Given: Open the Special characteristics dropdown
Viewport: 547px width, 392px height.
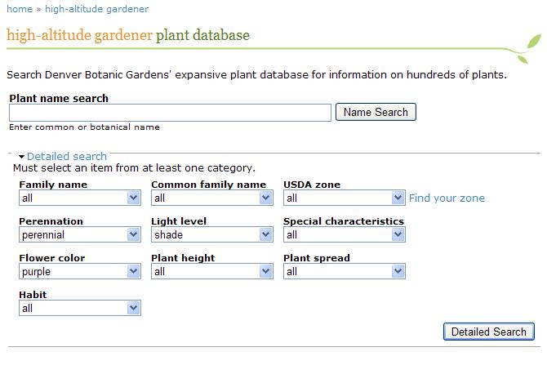Looking at the screenshot, I should coord(345,234).
